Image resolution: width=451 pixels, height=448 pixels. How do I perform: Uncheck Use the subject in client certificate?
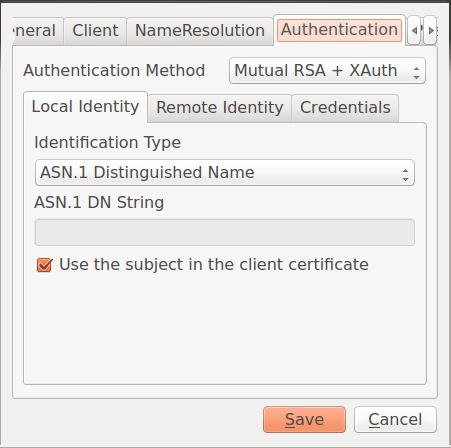pos(44,265)
